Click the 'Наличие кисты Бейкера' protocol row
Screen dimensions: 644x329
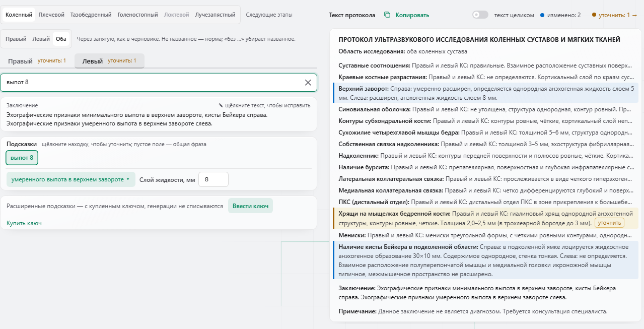pyautogui.click(x=486, y=260)
